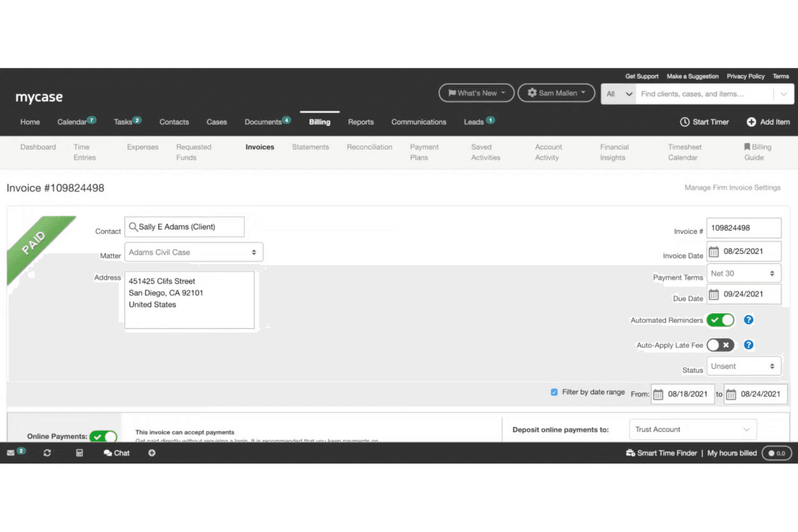Image resolution: width=798 pixels, height=532 pixels.
Task: Turn off Automated Reminders toggle
Action: coord(720,320)
